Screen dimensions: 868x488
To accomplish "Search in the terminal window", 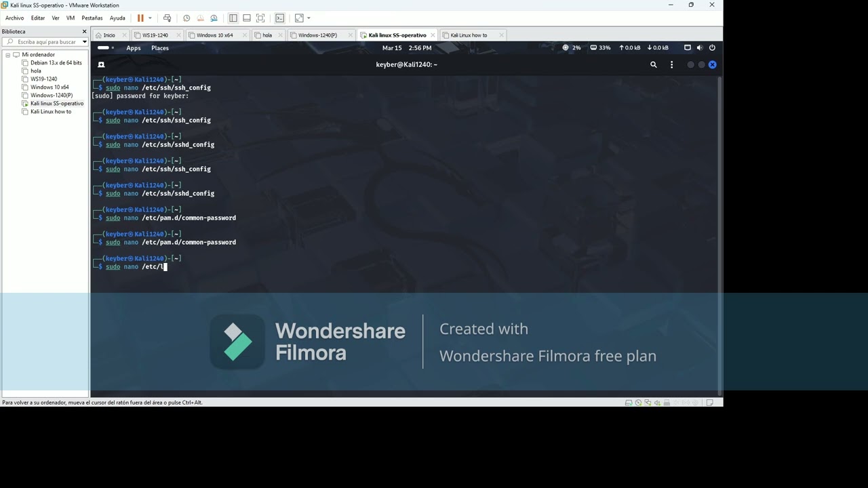I will coord(654,64).
